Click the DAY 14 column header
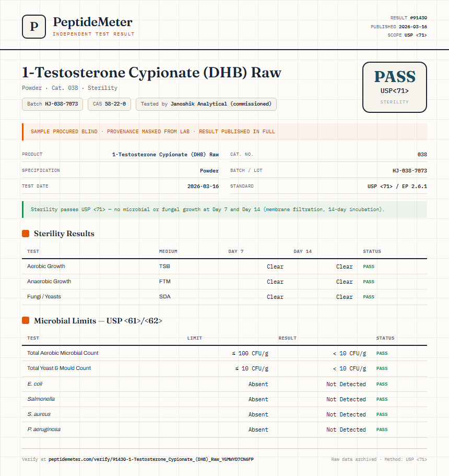Screen dimensions: 449x476 pos(302,251)
